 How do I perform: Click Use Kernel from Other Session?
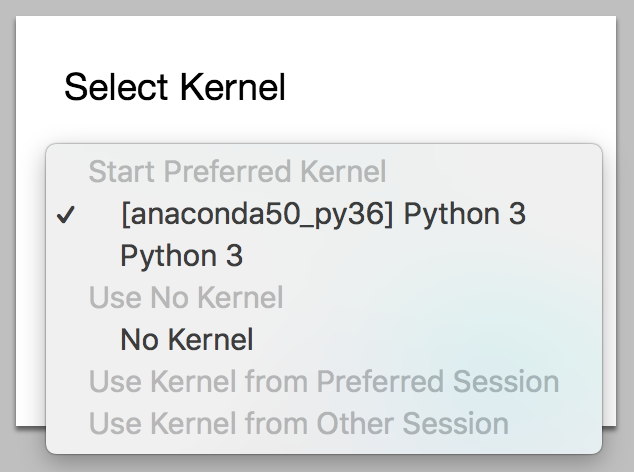point(298,424)
